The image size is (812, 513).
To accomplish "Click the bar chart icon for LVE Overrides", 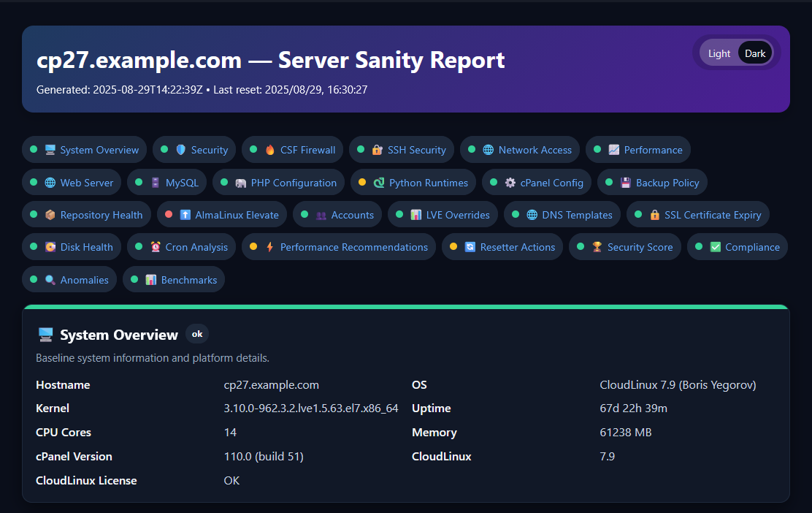I will click(x=415, y=215).
